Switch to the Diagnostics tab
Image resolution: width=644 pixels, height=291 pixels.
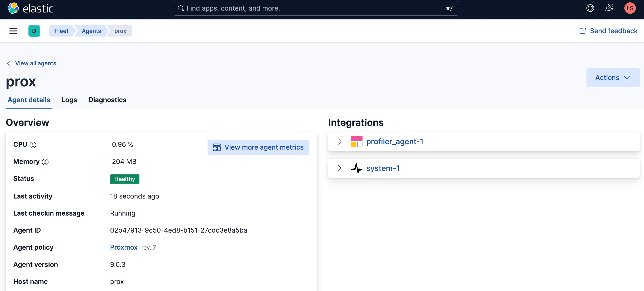coord(107,100)
